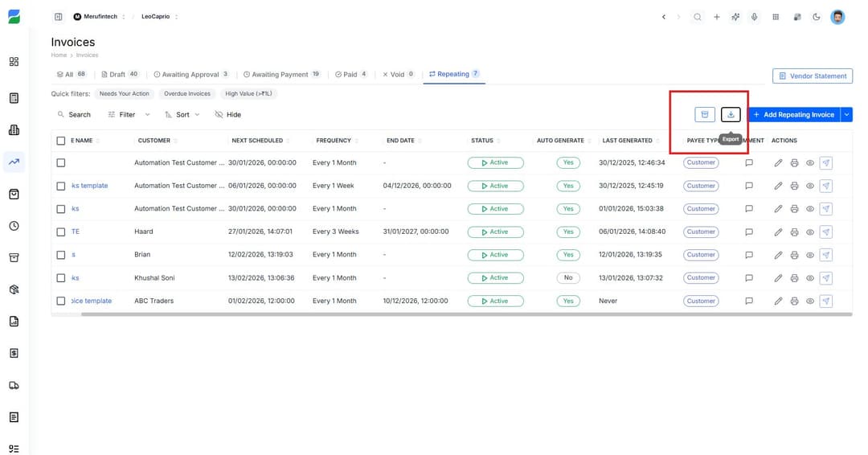The width and height of the screenshot is (868, 455).
Task: Open the apps grid icon in header
Action: pos(776,17)
